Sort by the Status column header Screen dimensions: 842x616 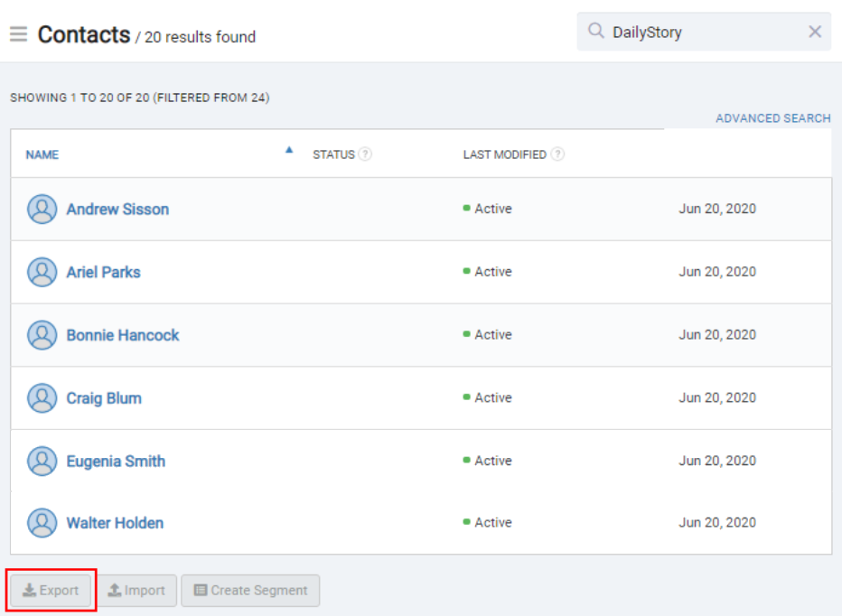(333, 154)
